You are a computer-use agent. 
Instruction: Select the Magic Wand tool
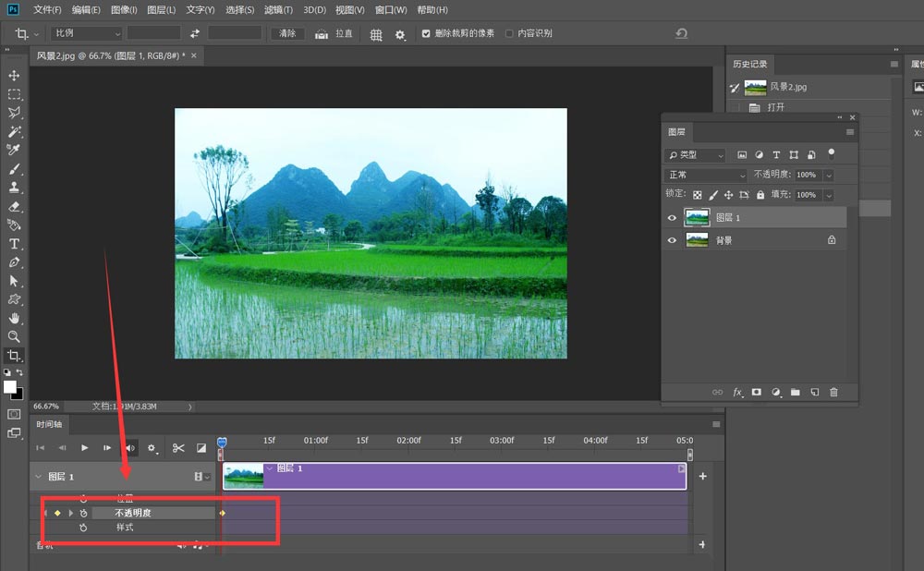point(14,131)
